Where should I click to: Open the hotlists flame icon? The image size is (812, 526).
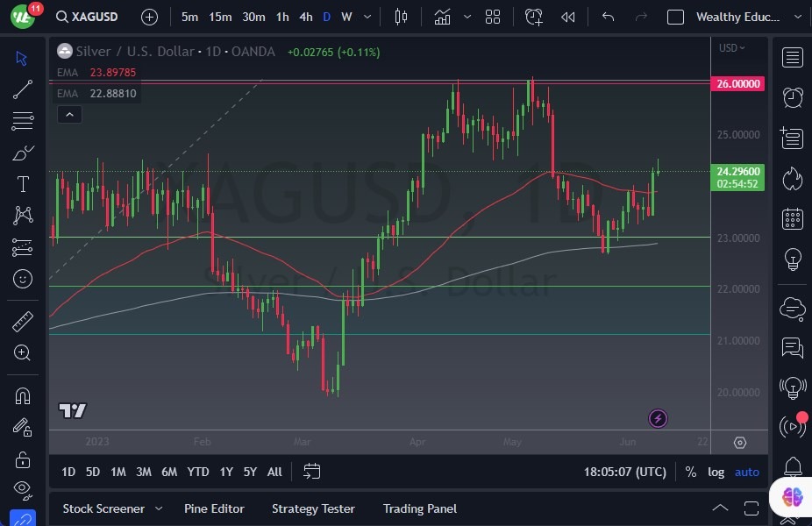[x=793, y=179]
